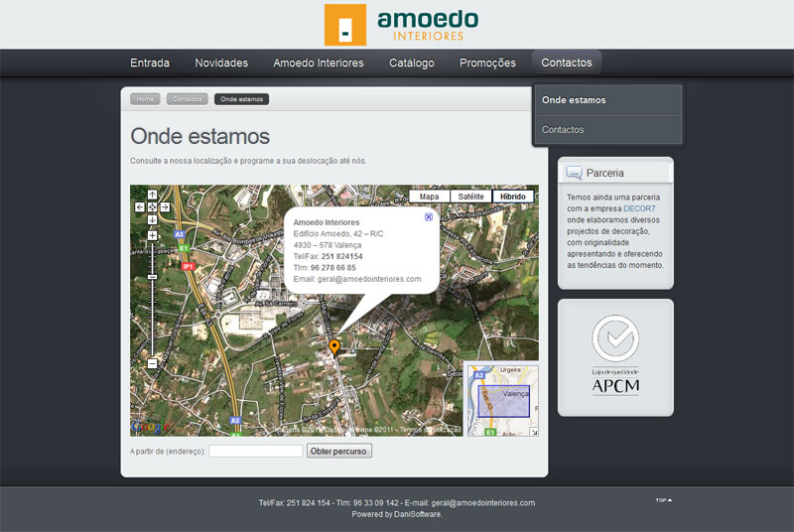The height and width of the screenshot is (532, 794).
Task: Click the Google logo on map
Action: pos(151,427)
